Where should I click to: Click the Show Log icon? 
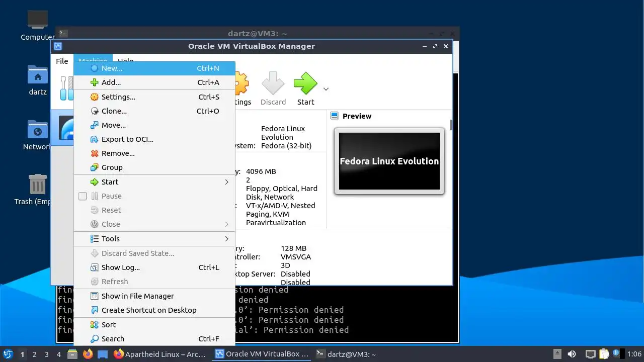94,267
